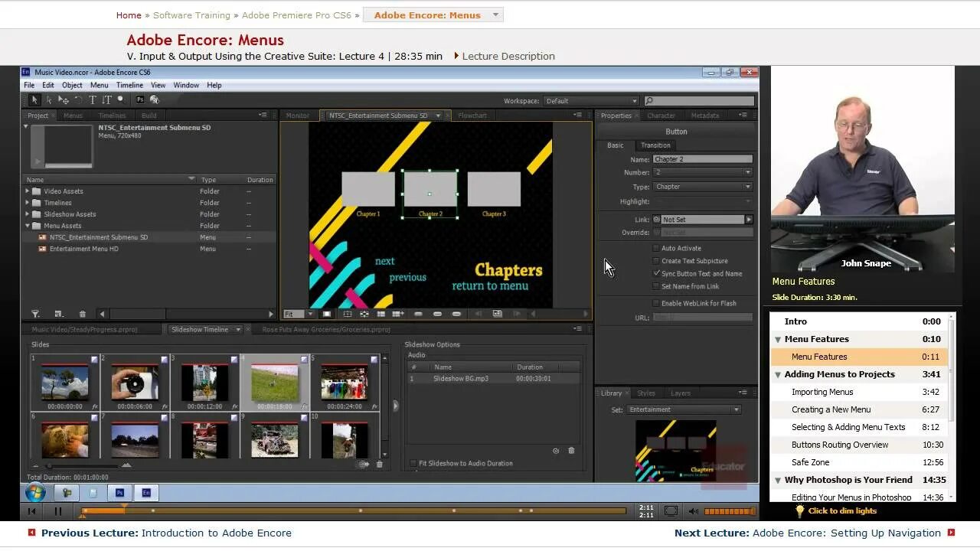Image resolution: width=980 pixels, height=551 pixels.
Task: Toggle fullscreen video icon
Action: point(671,511)
